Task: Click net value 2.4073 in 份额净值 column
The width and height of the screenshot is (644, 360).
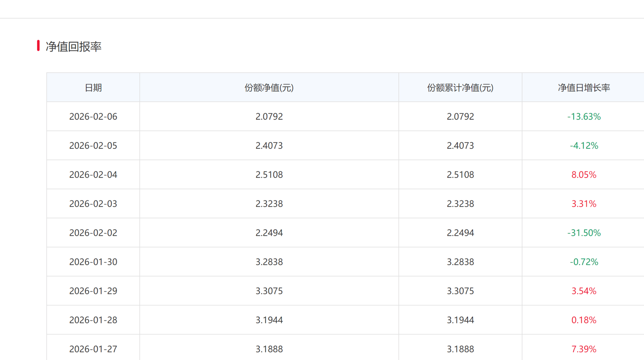Action: 269,146
